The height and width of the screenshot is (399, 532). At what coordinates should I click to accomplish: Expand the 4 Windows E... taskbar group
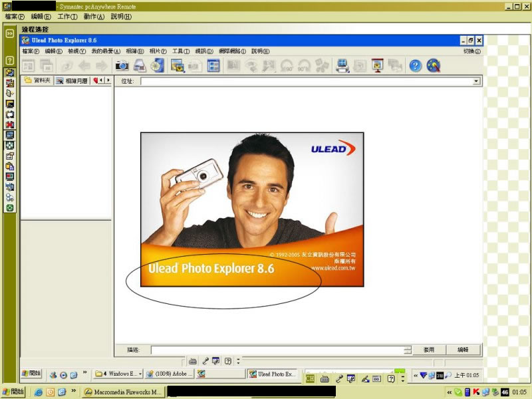(x=118, y=374)
